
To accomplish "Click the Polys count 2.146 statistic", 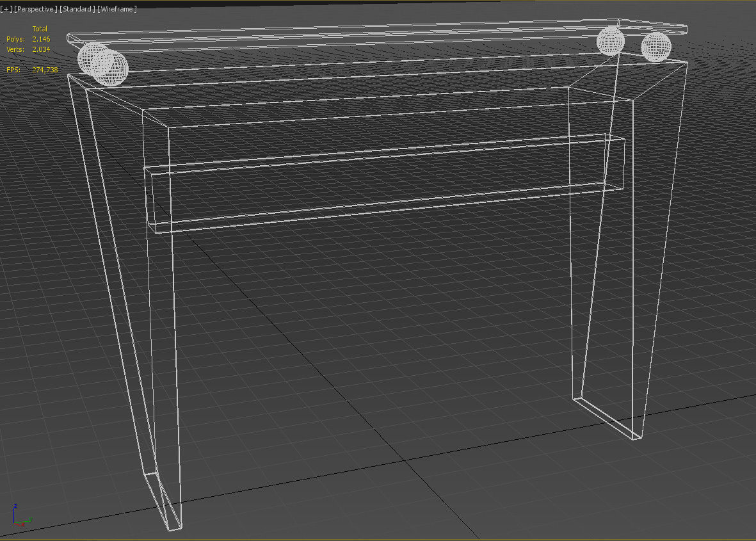I will point(41,39).
